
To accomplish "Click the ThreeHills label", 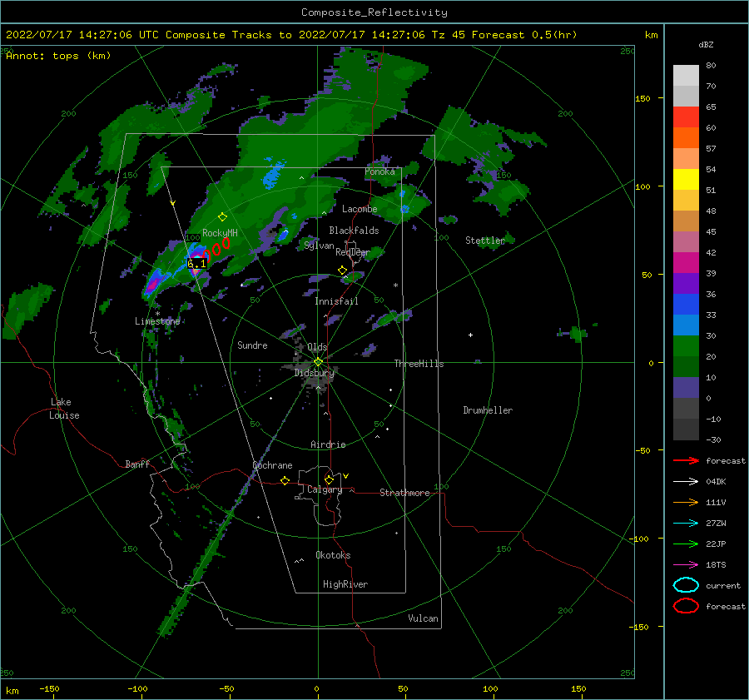I will coord(419,364).
